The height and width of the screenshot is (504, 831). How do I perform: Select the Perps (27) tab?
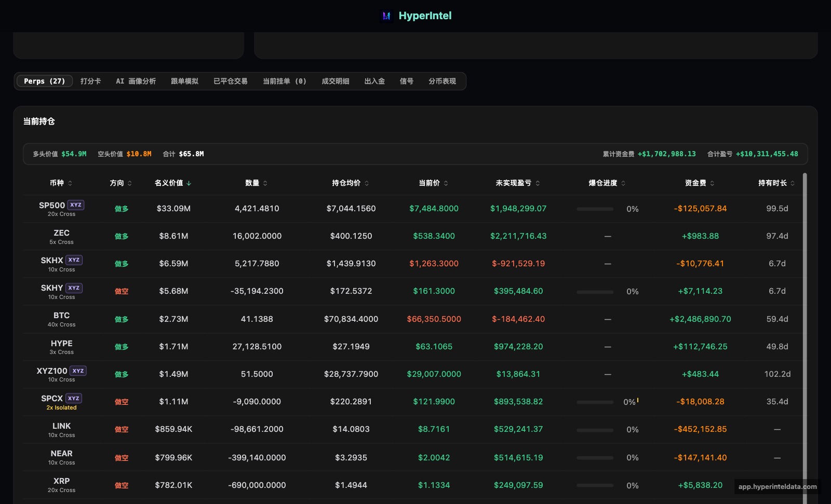pyautogui.click(x=44, y=81)
